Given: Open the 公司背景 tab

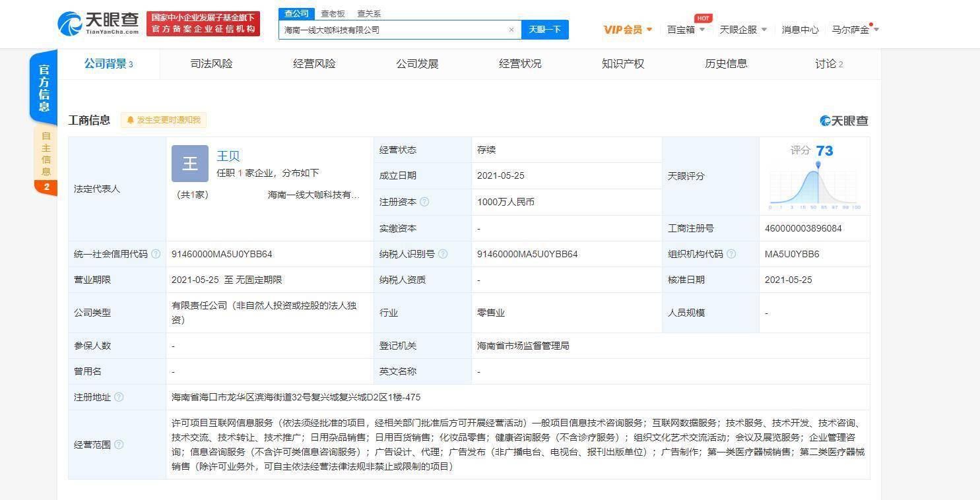Looking at the screenshot, I should pos(108,64).
